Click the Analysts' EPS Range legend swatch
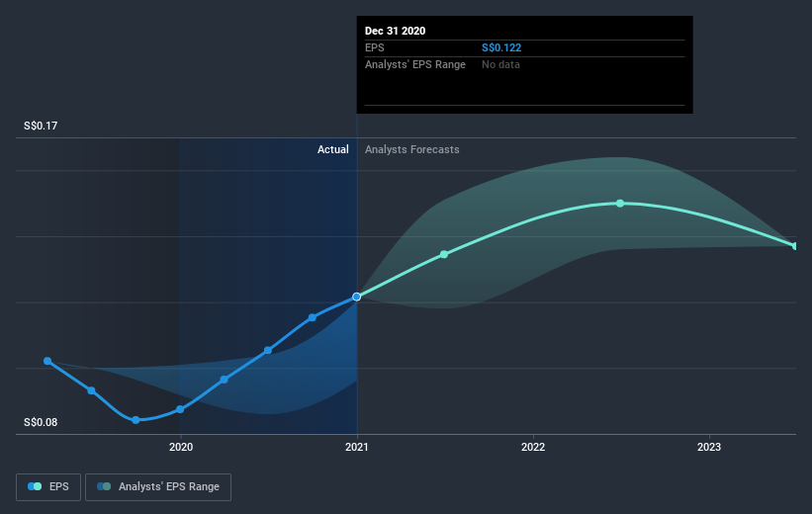Image resolution: width=812 pixels, height=514 pixels. pyautogui.click(x=104, y=486)
